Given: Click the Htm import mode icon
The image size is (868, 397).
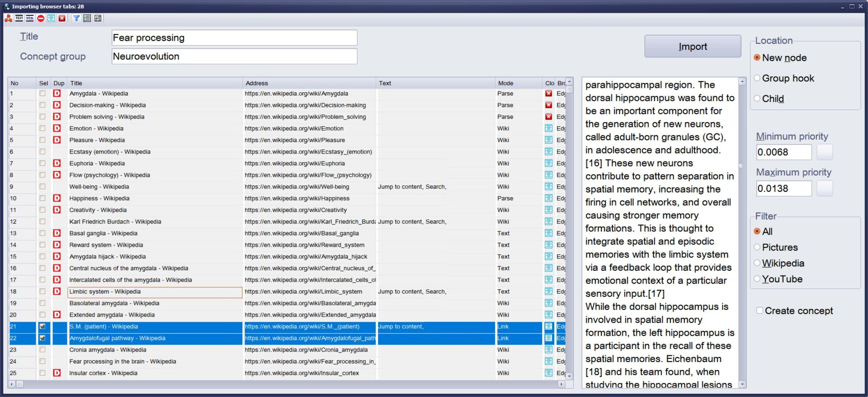Looking at the screenshot, I should (30, 18).
